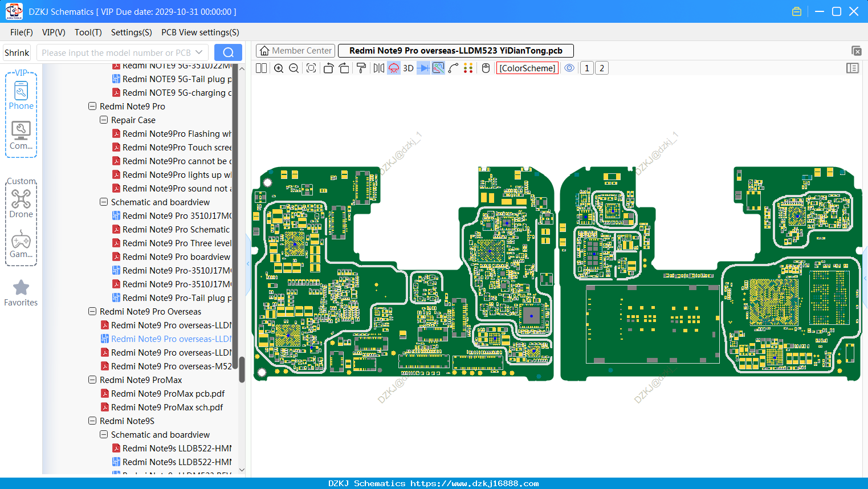Open the ColorScheme selector
868x489 pixels.
pyautogui.click(x=527, y=68)
